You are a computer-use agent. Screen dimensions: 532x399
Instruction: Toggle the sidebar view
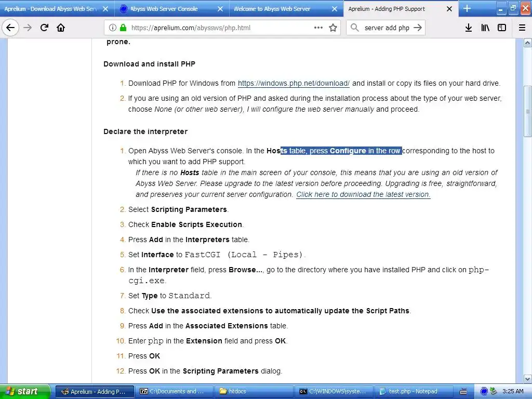point(502,28)
